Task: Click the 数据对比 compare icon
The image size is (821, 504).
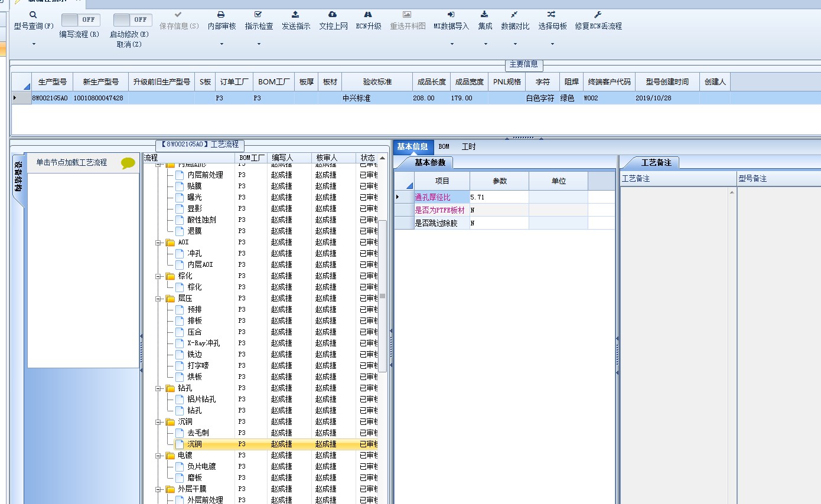Action: click(514, 14)
